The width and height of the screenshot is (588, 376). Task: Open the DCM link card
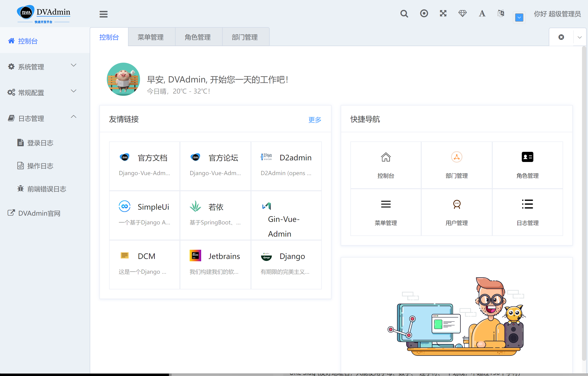click(x=144, y=265)
